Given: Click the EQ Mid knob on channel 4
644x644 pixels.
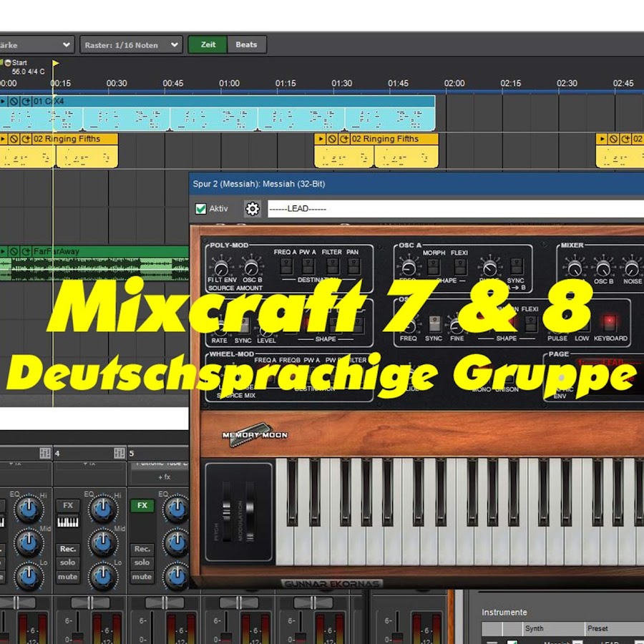Looking at the screenshot, I should 102,542.
